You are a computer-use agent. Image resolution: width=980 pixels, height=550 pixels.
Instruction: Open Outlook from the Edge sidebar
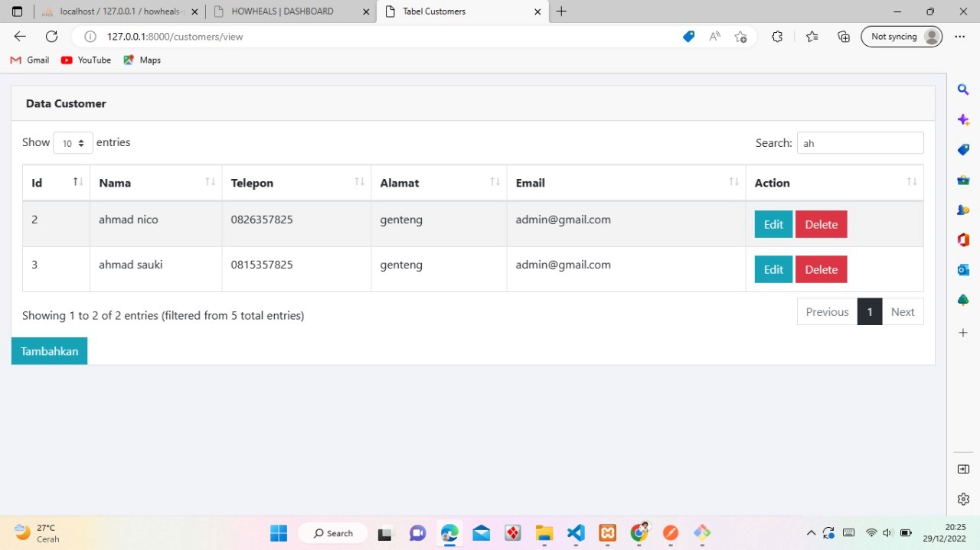(x=963, y=269)
